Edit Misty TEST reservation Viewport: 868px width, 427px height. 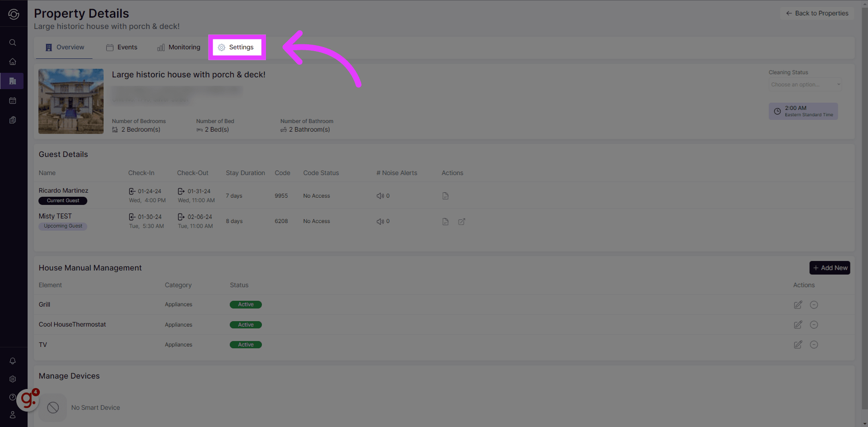point(461,222)
